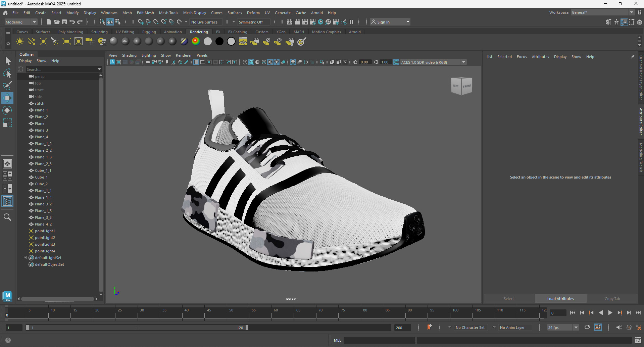The width and height of the screenshot is (644, 347).
Task: Open the Modeling menu set dropdown
Action: tap(21, 22)
